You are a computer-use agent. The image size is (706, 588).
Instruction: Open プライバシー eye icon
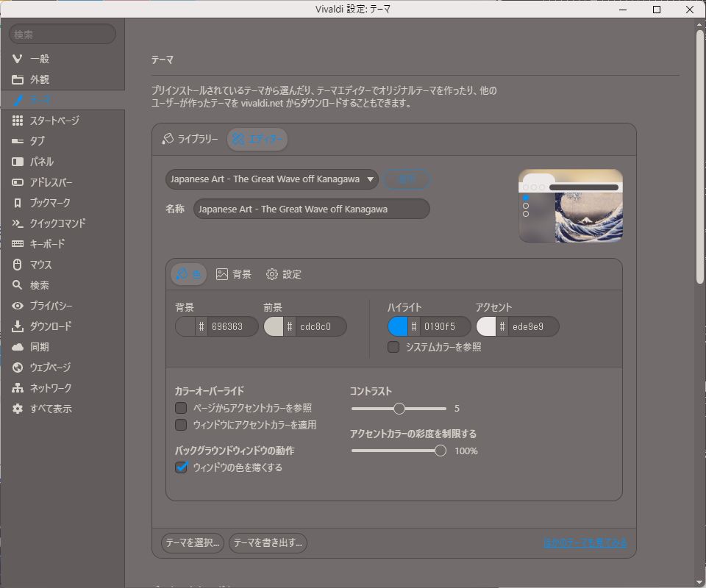tap(17, 306)
